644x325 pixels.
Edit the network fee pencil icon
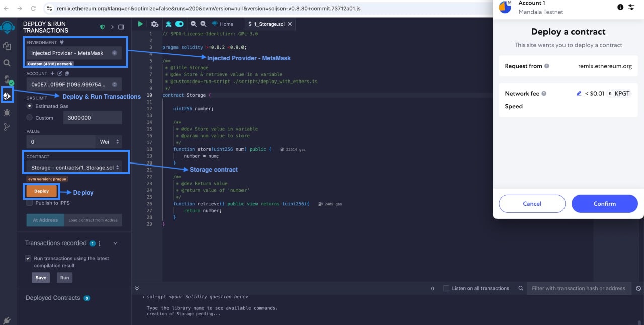pyautogui.click(x=579, y=94)
